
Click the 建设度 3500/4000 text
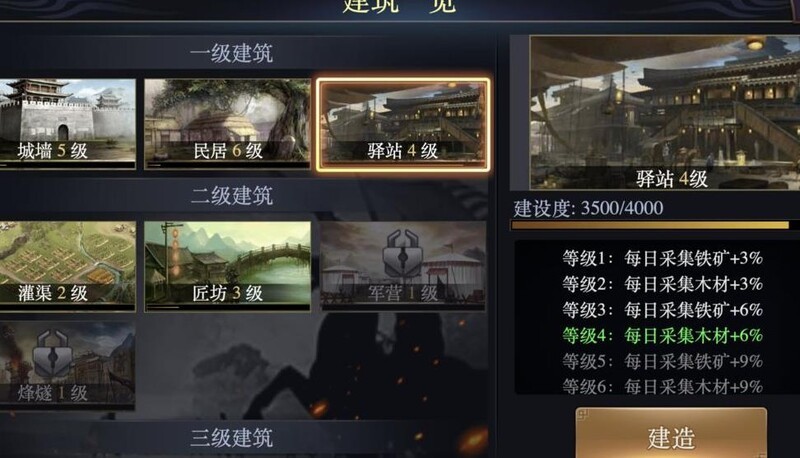[588, 208]
